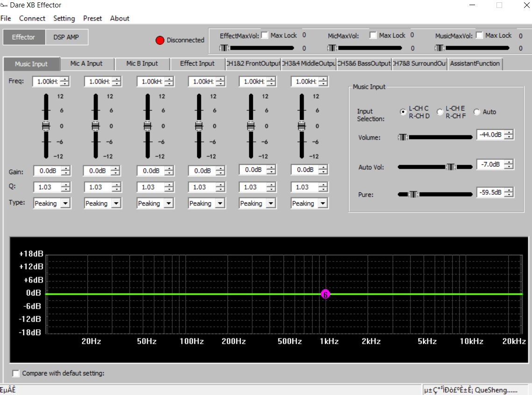
Task: Click Volume -44.0dB spinner arrows
Action: (509, 134)
